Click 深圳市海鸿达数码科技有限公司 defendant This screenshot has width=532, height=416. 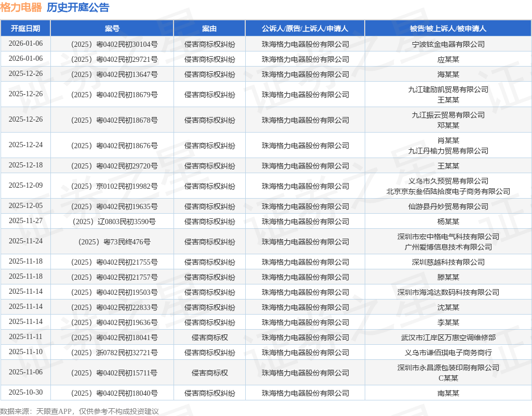[448, 292]
